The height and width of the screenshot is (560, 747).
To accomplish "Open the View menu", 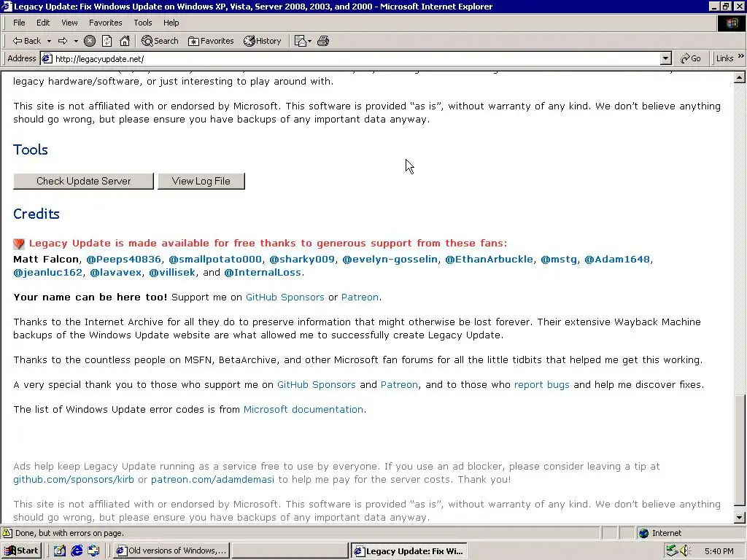I will 69,23.
